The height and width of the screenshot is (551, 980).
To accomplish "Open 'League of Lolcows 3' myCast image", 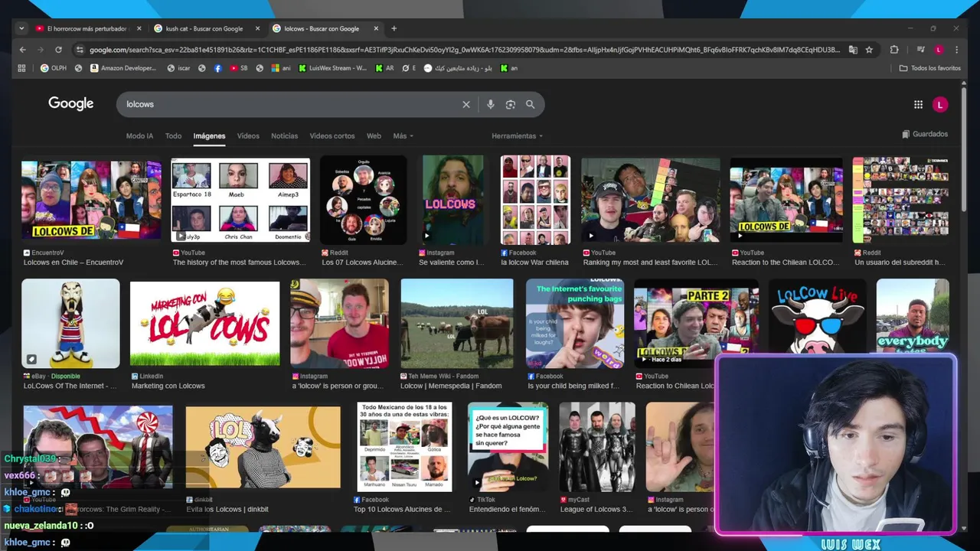I will pyautogui.click(x=597, y=447).
